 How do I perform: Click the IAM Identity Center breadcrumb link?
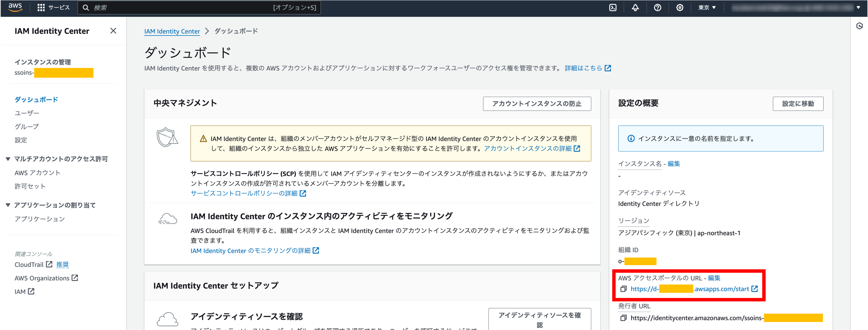(172, 31)
